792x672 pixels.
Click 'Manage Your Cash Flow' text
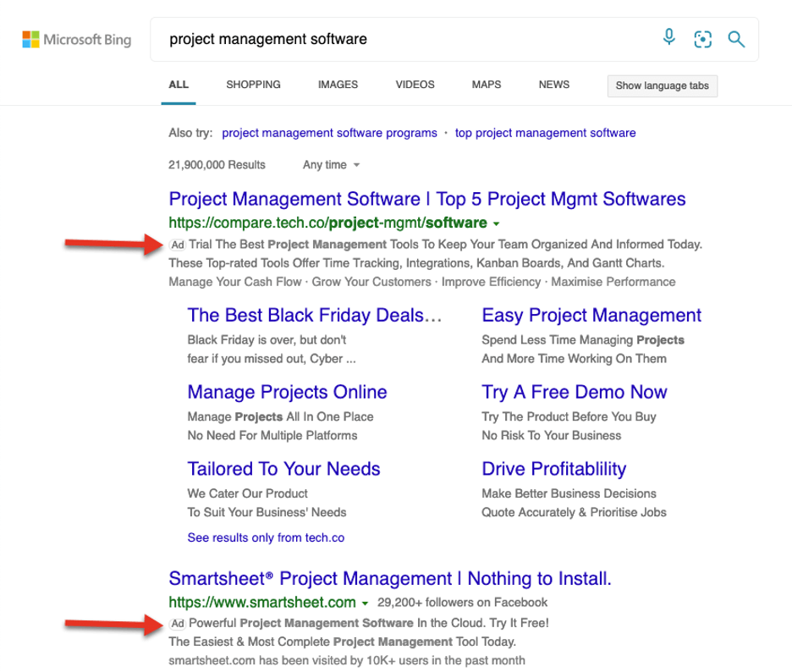(235, 282)
